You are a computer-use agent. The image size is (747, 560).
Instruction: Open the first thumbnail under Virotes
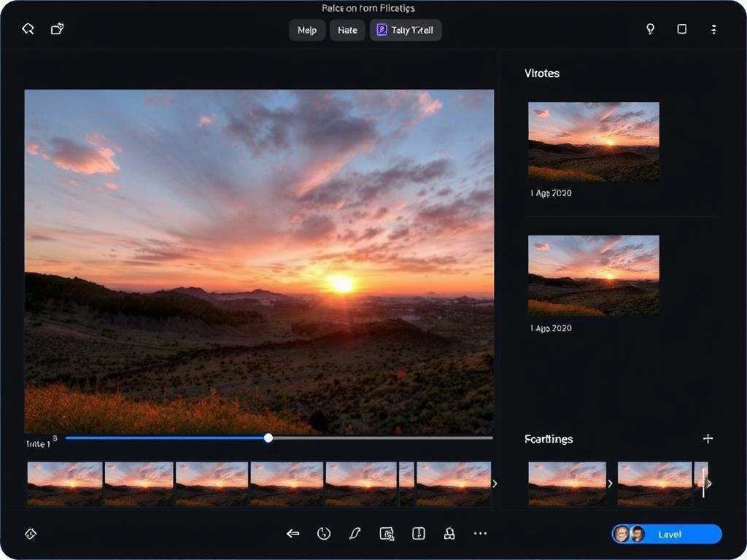coord(593,141)
